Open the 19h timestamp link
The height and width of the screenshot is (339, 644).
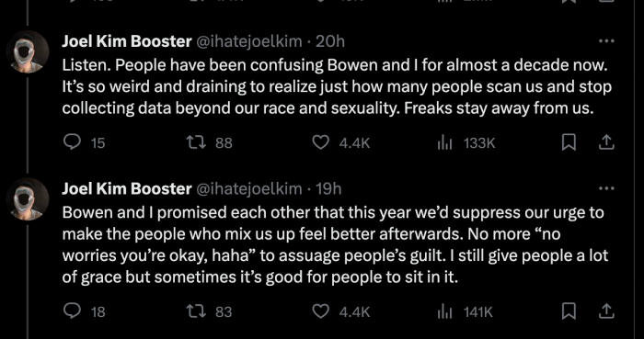tap(328, 188)
